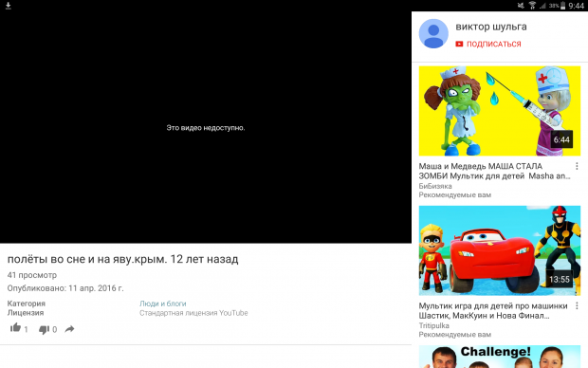This screenshot has height=368, width=588.
Task: Tap the 13:55 duration badge
Action: click(x=560, y=280)
